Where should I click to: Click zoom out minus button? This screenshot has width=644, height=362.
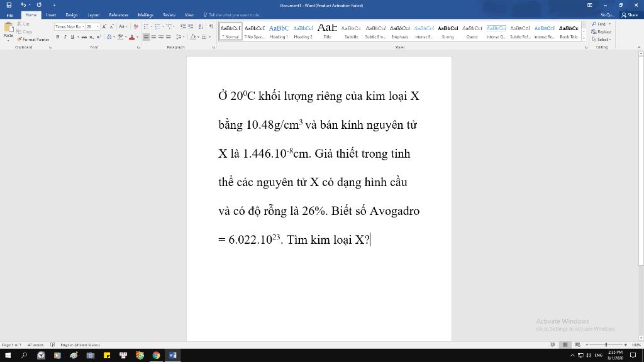coord(587,345)
